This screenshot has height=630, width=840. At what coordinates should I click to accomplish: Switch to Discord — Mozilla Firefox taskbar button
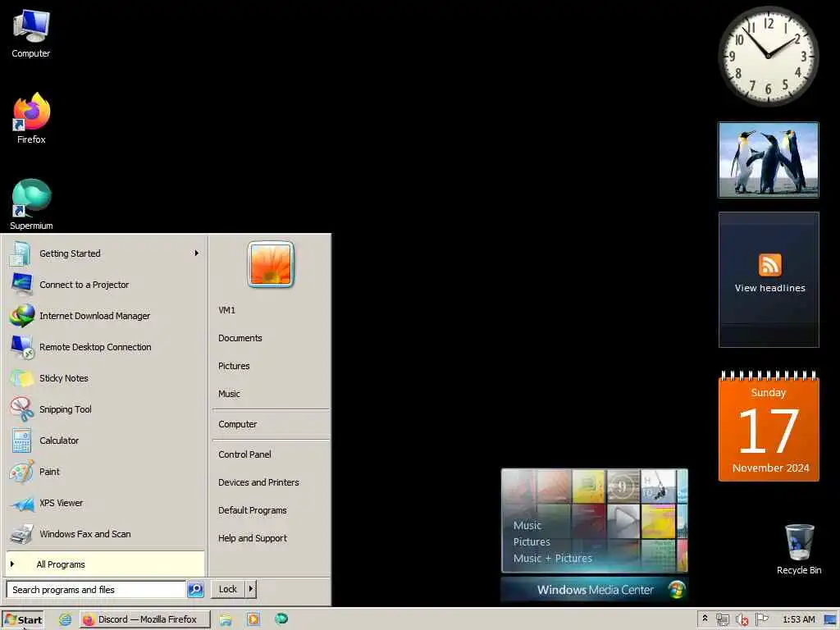click(x=145, y=619)
